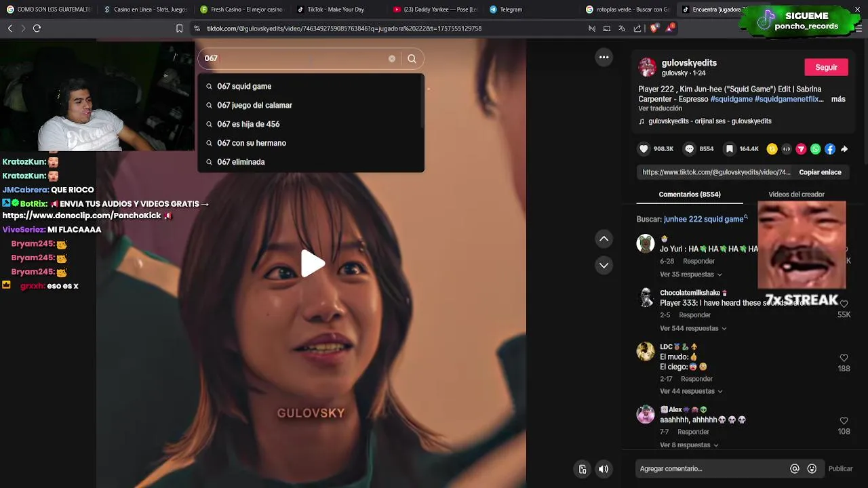This screenshot has width=868, height=488.
Task: Open #squidgame hashtag link
Action: pos(731,99)
